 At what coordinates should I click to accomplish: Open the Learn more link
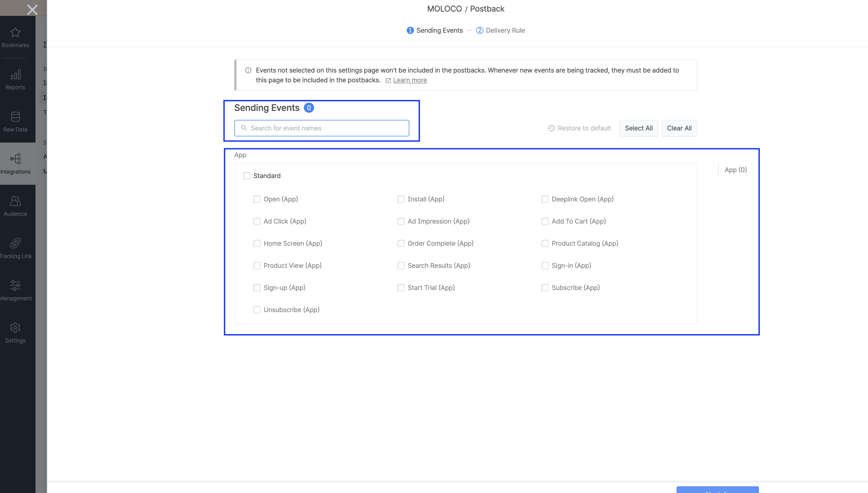click(x=410, y=80)
